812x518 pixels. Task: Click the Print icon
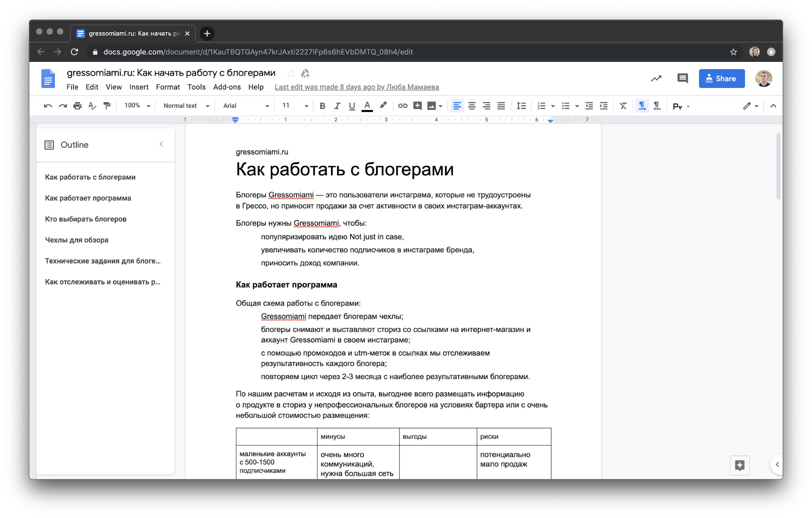pyautogui.click(x=77, y=106)
